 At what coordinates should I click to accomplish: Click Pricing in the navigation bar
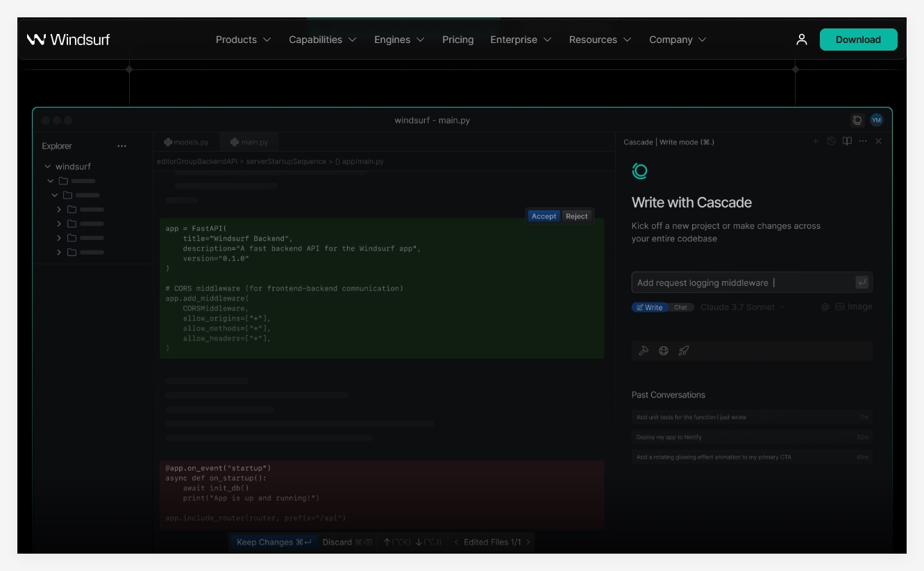(457, 40)
